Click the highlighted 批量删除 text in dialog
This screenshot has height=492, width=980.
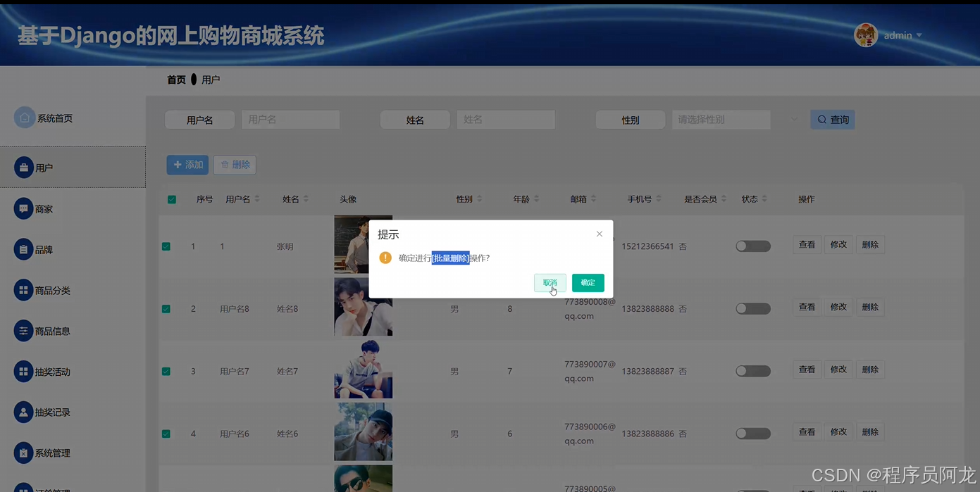451,258
